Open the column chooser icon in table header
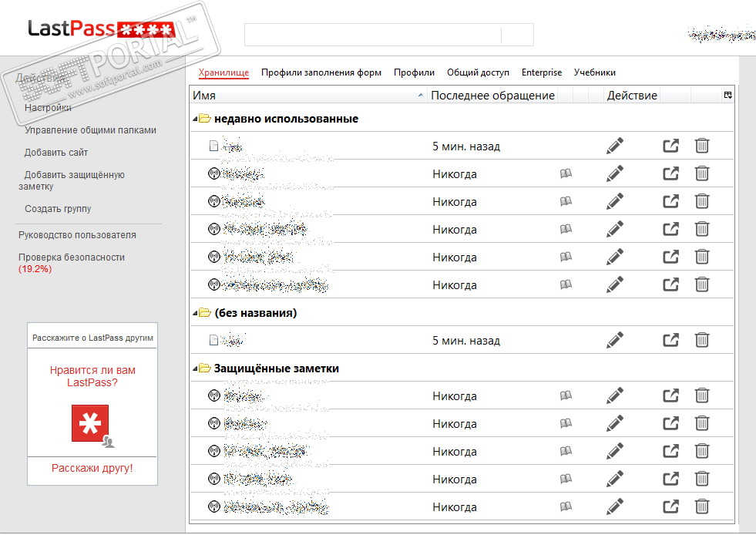 tap(728, 95)
